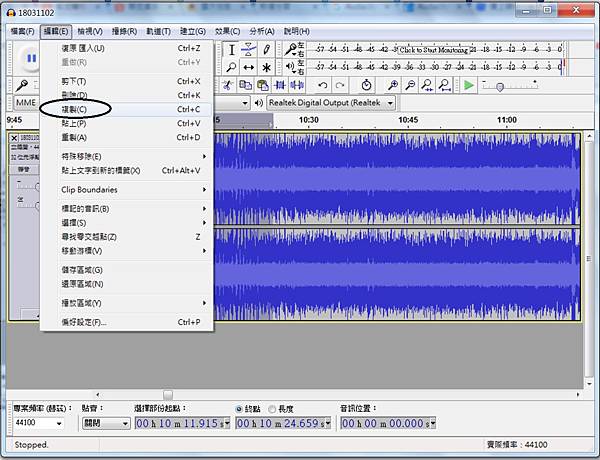Open the 貼齊 (Snap To) dropdown
The height and width of the screenshot is (460, 600).
point(104,423)
